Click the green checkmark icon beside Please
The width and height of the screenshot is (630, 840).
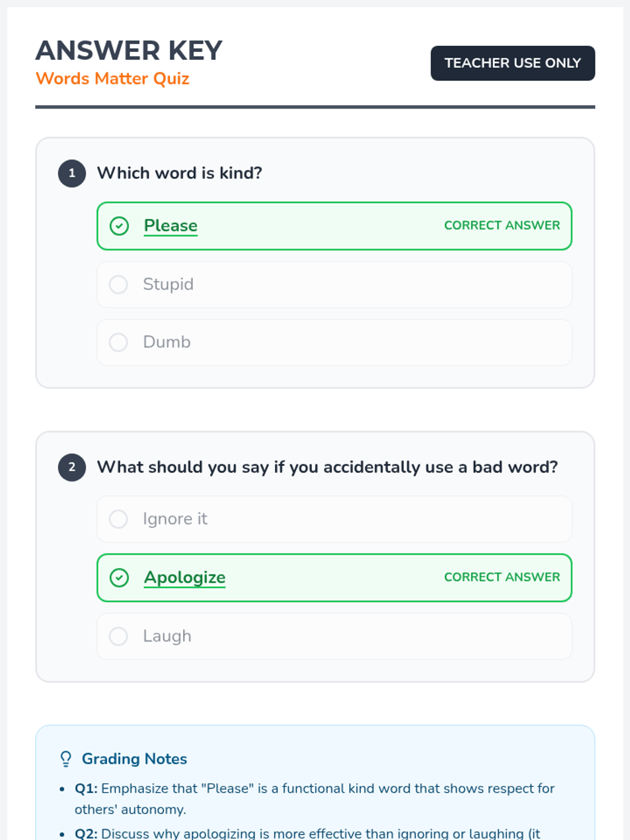[x=119, y=226]
